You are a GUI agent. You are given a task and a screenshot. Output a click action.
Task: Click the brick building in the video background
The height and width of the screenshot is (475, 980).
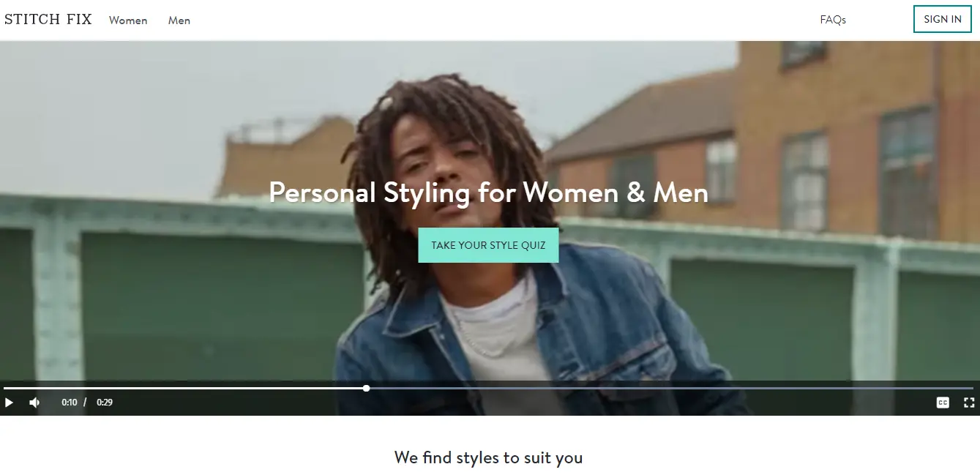pyautogui.click(x=842, y=146)
